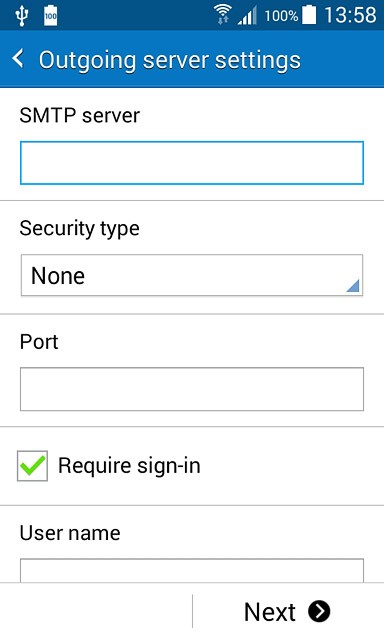Tap the mobile signal bars icon

(x=247, y=16)
